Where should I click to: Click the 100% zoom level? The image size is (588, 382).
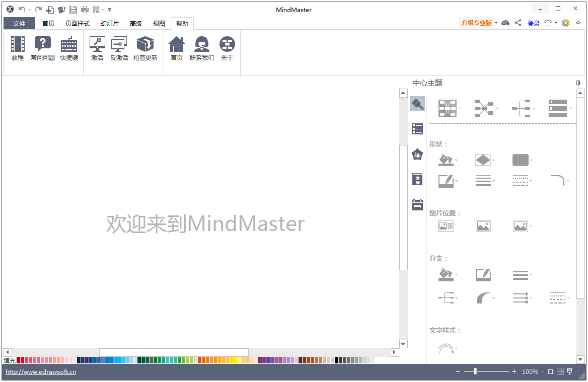point(530,371)
